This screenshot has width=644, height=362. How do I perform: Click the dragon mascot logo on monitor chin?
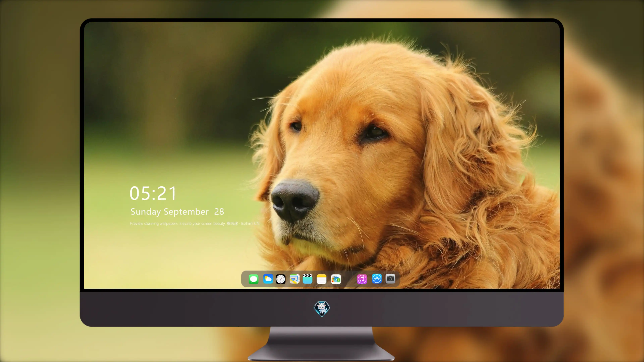pos(322,309)
